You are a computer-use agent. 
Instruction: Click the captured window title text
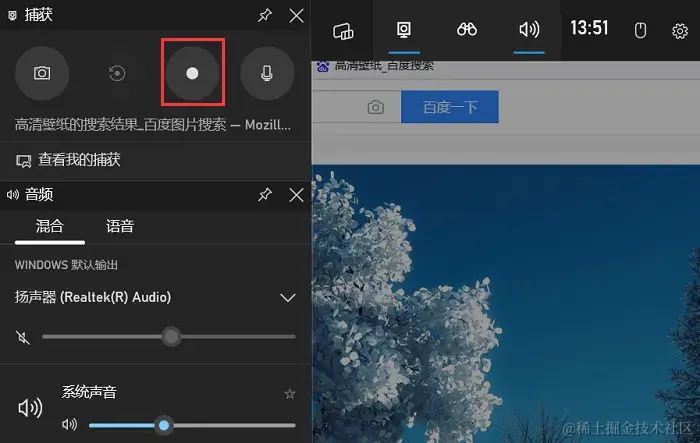153,125
